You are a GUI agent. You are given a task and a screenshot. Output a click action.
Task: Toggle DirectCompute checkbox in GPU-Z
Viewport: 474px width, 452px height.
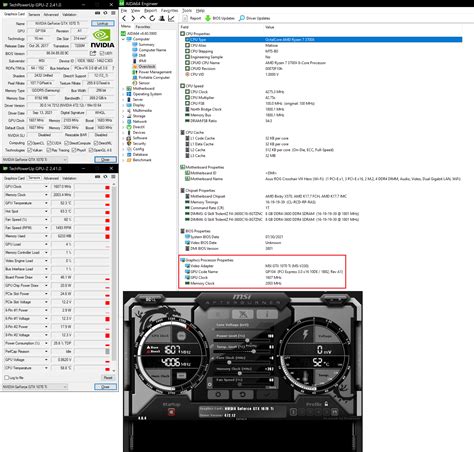(66, 143)
